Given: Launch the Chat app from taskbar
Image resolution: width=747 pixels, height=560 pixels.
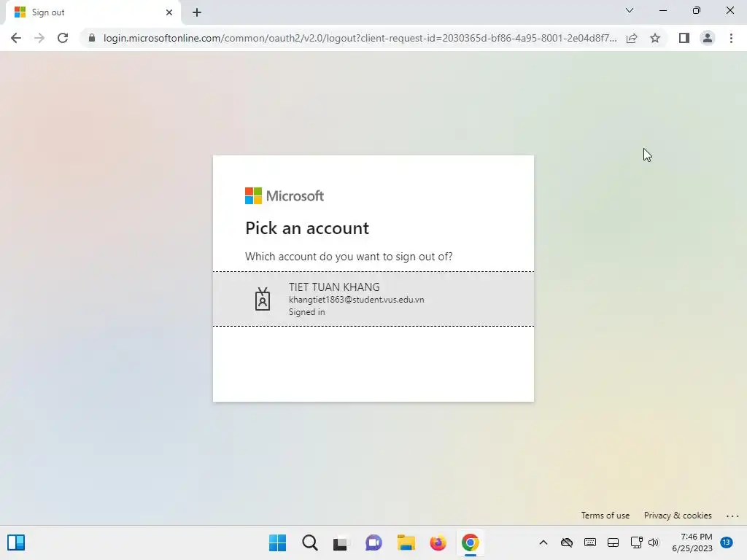Looking at the screenshot, I should tap(373, 542).
